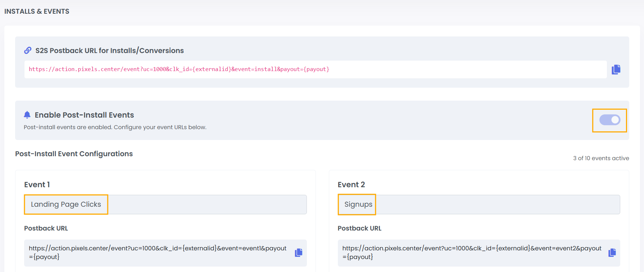Screen dimensions: 644x272
Task: Click the Post-Install Event Configurations heading
Action: (x=74, y=154)
